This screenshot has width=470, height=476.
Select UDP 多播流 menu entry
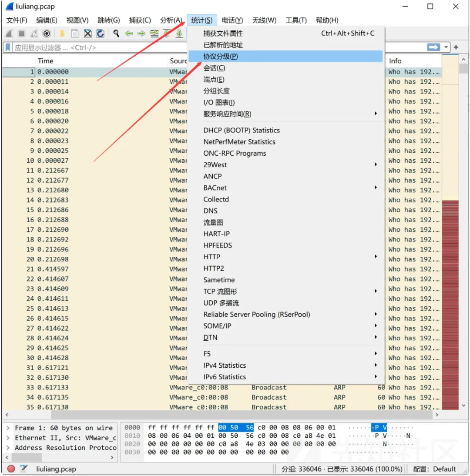pos(285,303)
